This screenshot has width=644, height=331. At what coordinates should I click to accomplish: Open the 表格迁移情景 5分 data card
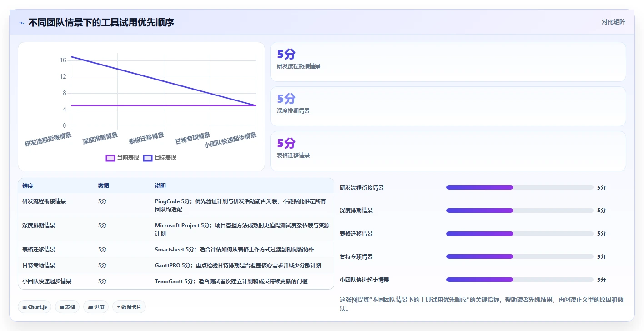click(x=448, y=151)
